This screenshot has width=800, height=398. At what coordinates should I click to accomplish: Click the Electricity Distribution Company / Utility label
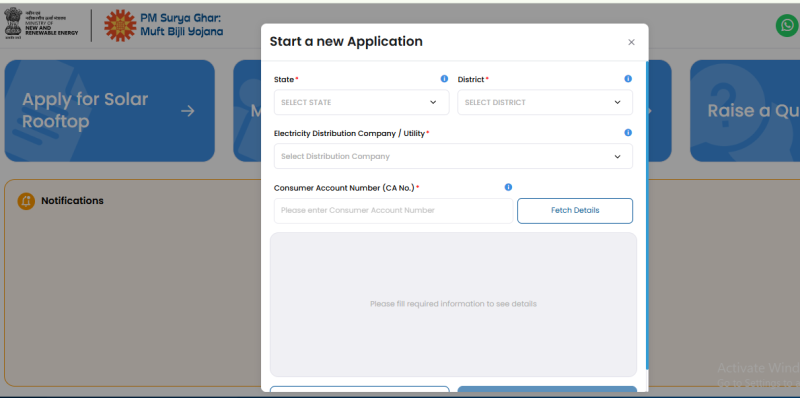pyautogui.click(x=349, y=133)
